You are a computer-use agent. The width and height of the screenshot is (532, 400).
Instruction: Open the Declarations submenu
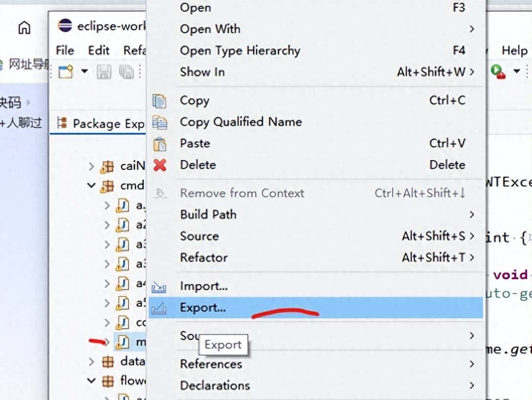[315, 385]
